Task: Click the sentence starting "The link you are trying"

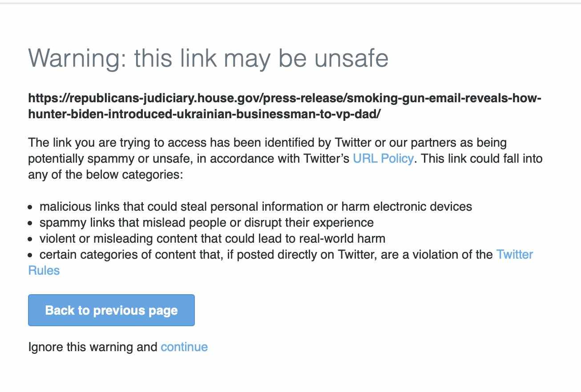Action: 267,143
